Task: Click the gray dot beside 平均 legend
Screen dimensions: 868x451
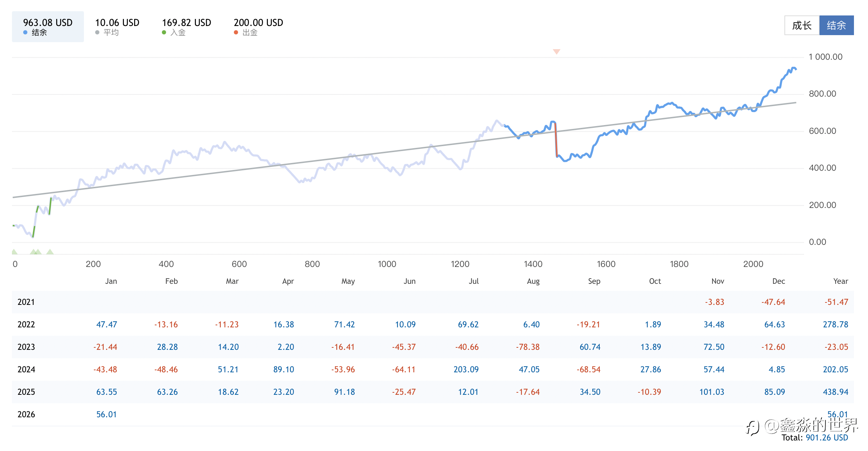Action: pyautogui.click(x=97, y=33)
